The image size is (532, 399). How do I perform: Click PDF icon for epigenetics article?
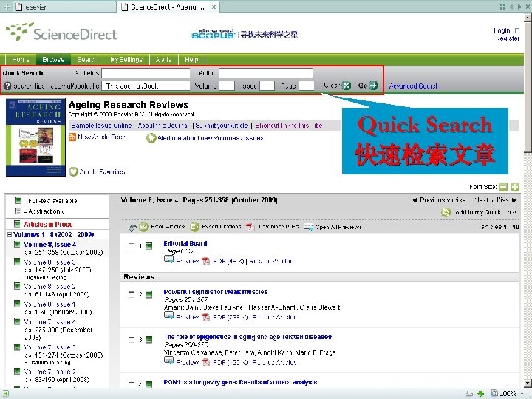pyautogui.click(x=205, y=362)
